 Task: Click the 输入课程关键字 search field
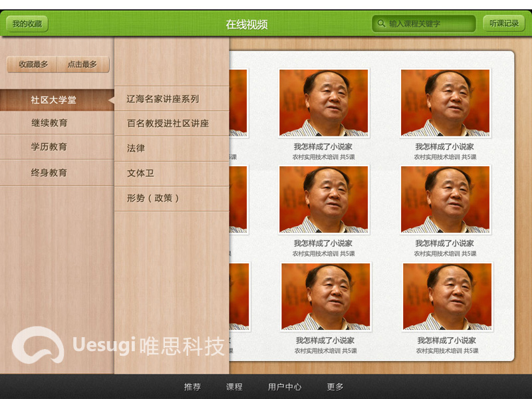(x=429, y=24)
